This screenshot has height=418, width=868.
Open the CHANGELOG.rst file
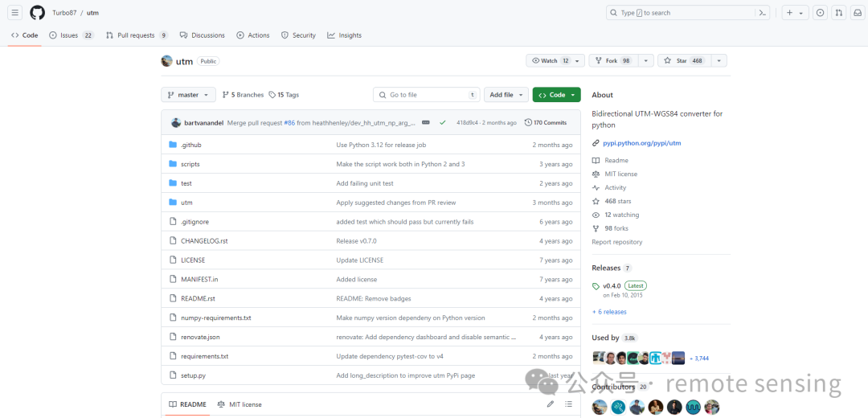pos(204,241)
